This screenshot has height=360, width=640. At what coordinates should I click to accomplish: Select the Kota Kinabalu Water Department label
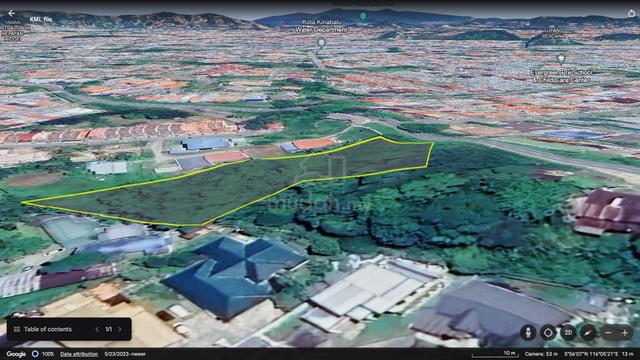click(x=322, y=26)
